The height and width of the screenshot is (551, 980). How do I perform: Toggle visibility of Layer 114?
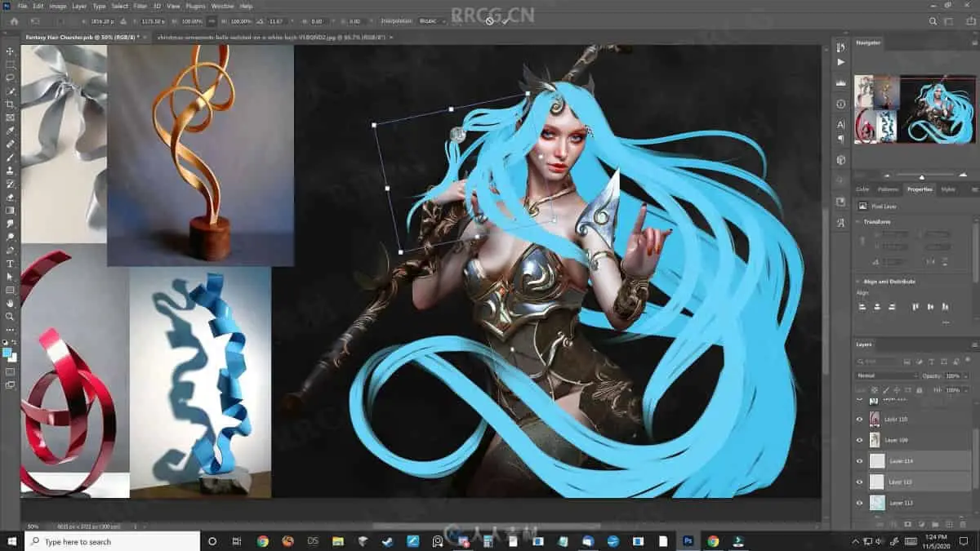tap(859, 461)
